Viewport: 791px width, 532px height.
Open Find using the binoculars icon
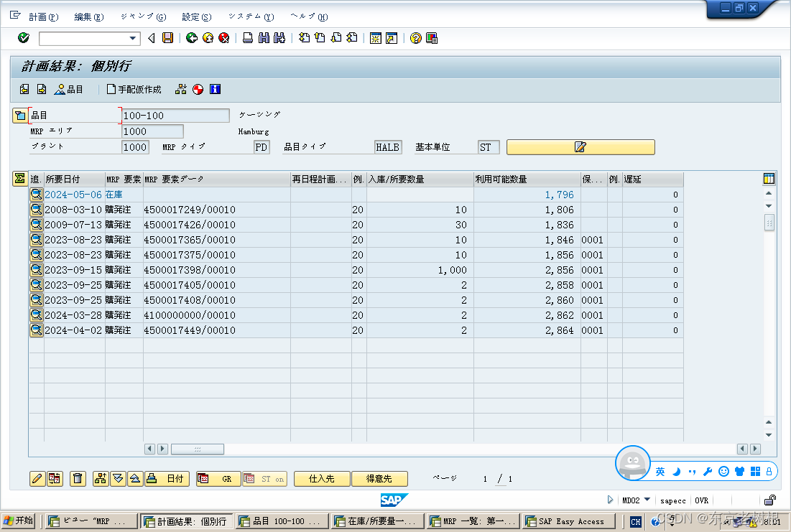coord(264,38)
